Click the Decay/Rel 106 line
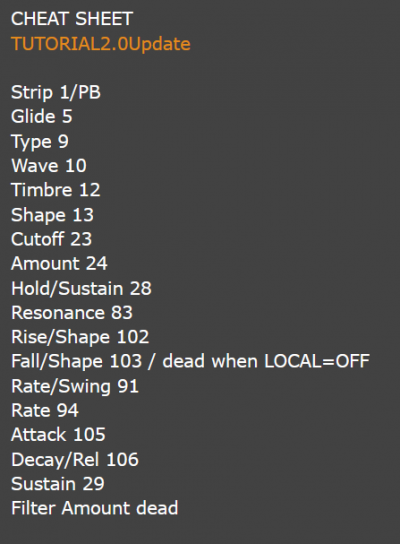 click(x=75, y=460)
